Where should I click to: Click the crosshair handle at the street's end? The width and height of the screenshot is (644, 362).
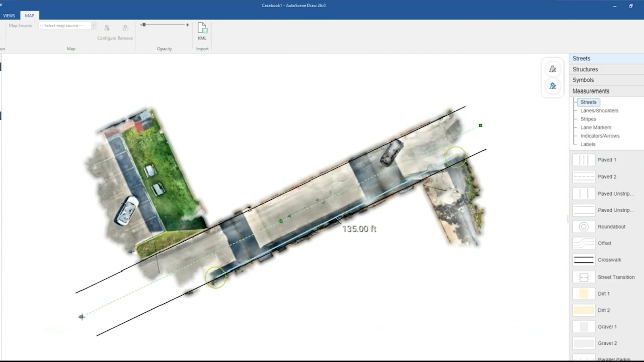[x=82, y=317]
